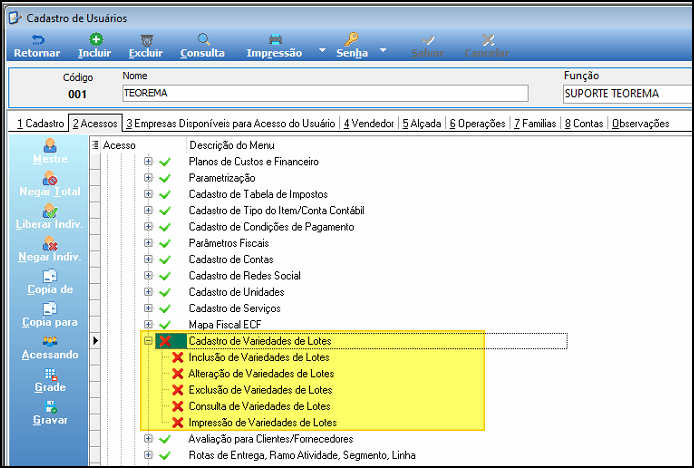Expand the Parametrização tree node
694x468 pixels.
pyautogui.click(x=148, y=178)
